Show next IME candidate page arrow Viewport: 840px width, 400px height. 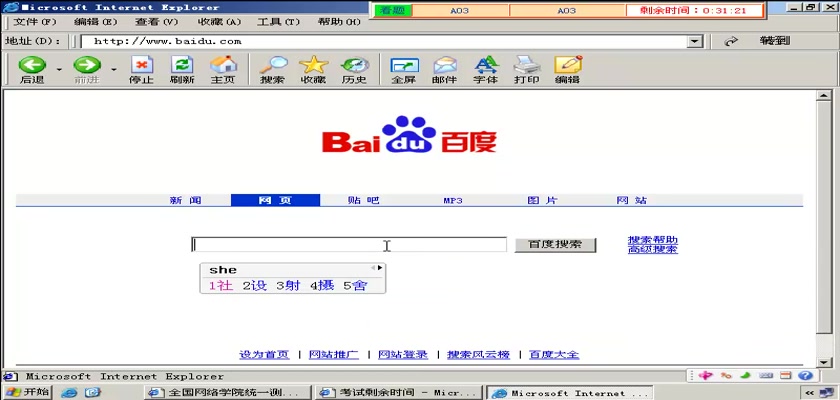coord(380,268)
